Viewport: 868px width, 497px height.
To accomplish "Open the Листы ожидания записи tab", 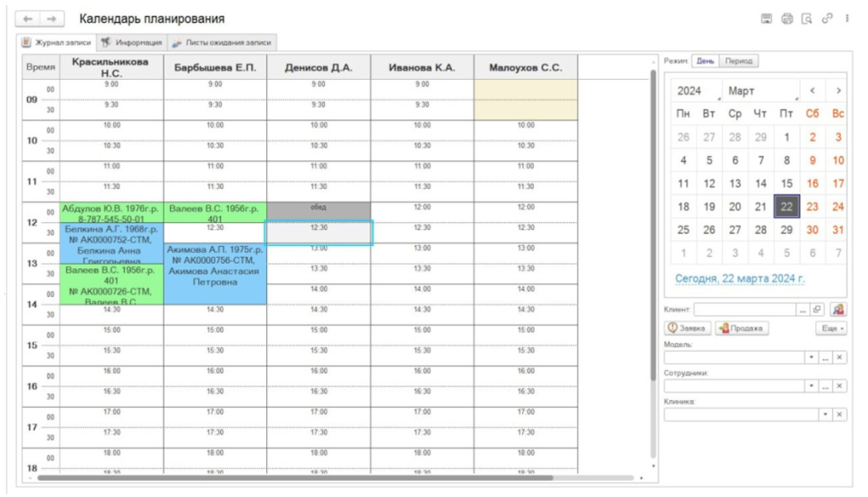I will pyautogui.click(x=221, y=42).
